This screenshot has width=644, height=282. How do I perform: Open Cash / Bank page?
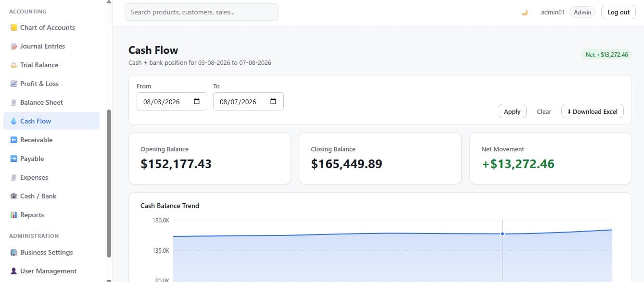tap(51, 196)
